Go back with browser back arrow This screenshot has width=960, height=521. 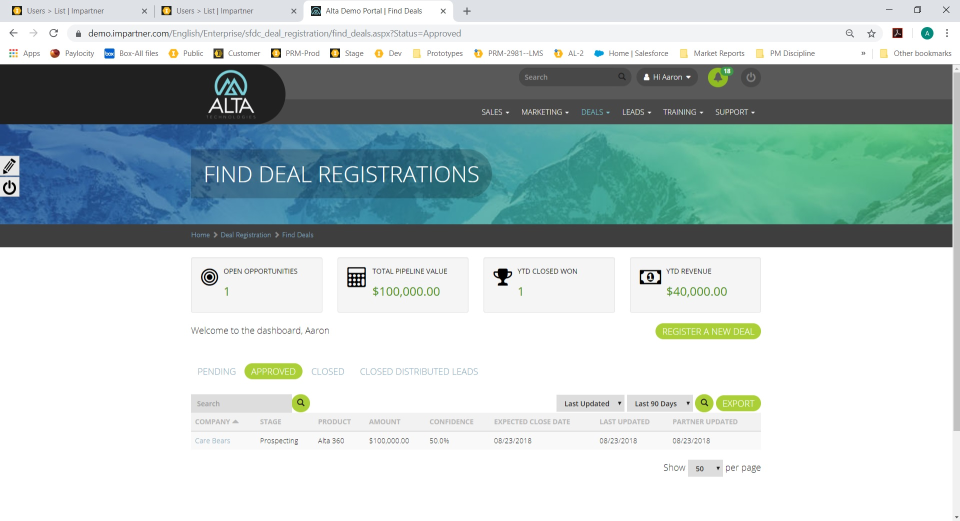(13, 33)
